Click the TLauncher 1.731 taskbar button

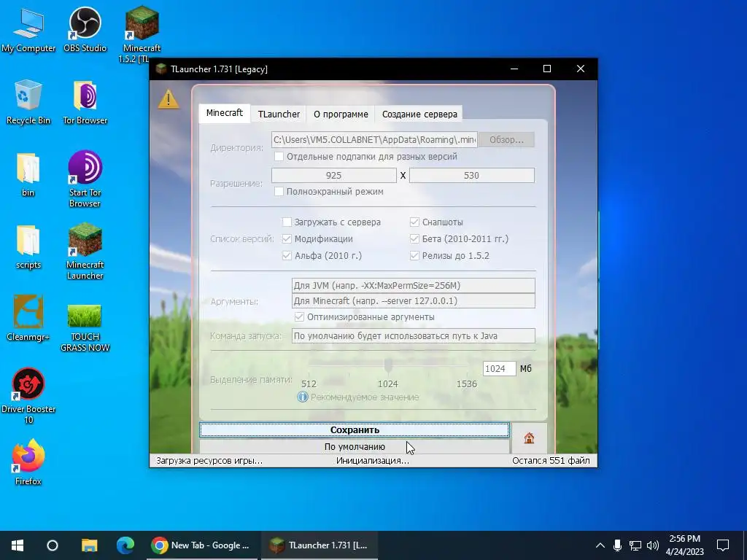(320, 545)
